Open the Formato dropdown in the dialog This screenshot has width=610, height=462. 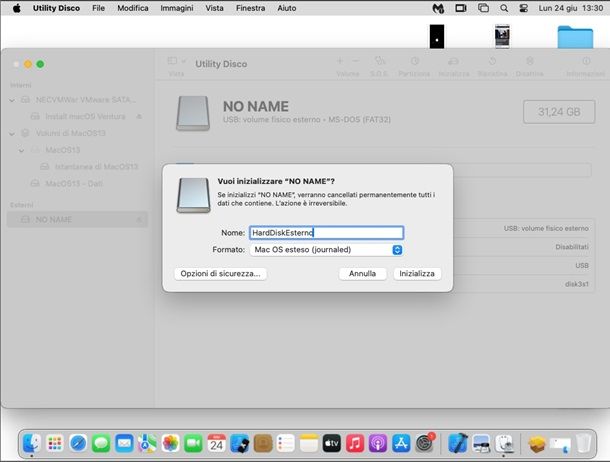(326, 250)
